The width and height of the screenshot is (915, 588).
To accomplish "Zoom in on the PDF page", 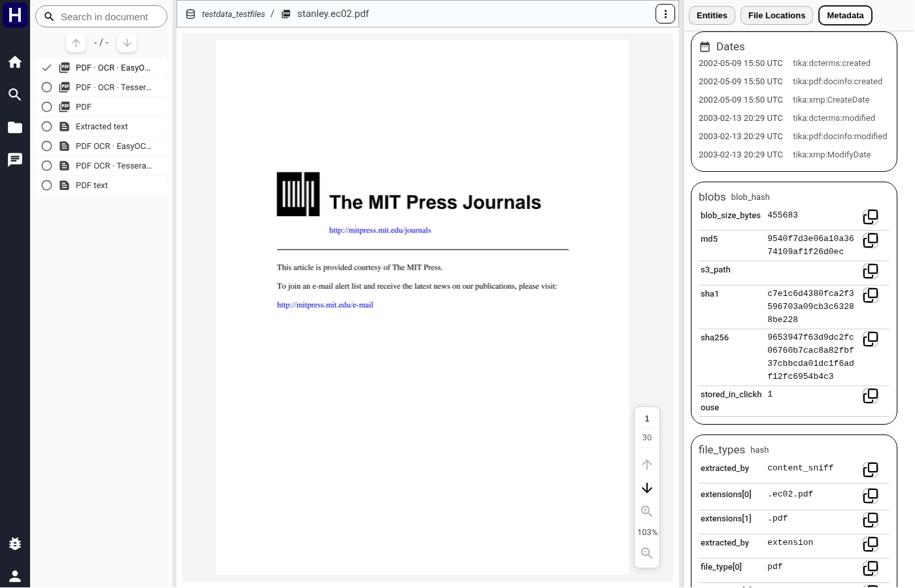I will [x=647, y=512].
